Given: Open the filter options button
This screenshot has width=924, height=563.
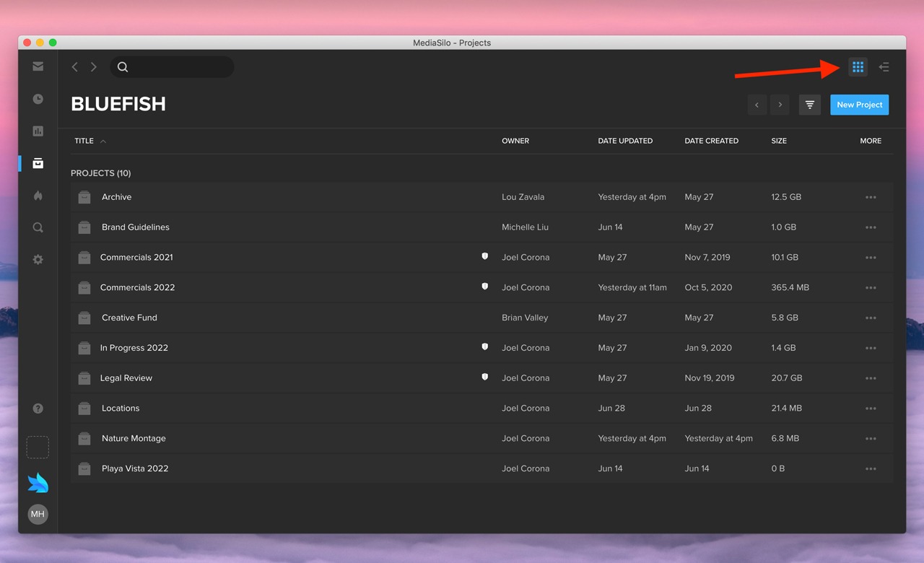Looking at the screenshot, I should pos(810,105).
